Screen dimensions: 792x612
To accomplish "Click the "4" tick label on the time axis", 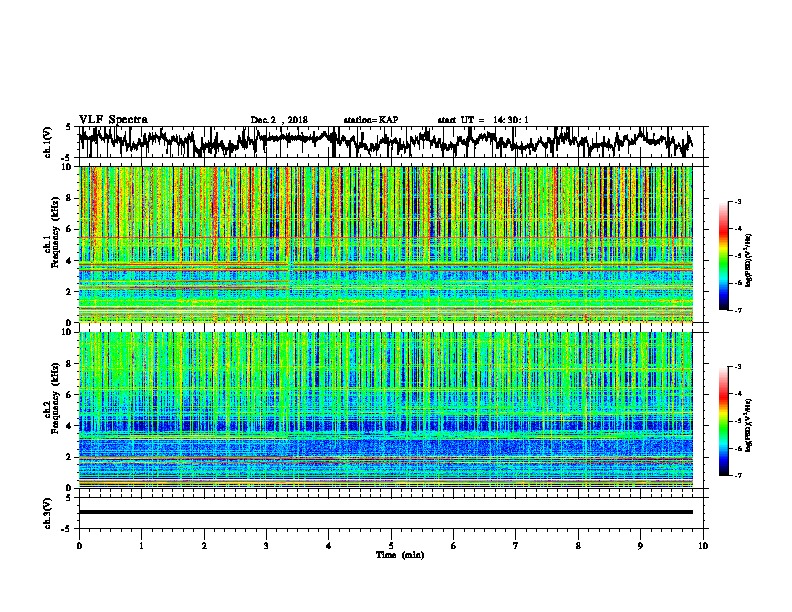I will point(328,546).
